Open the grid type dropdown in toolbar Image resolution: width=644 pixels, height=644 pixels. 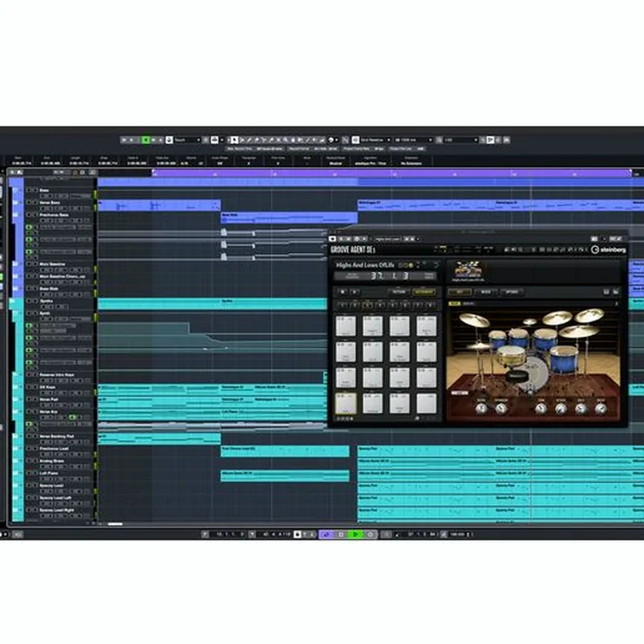tap(412, 140)
